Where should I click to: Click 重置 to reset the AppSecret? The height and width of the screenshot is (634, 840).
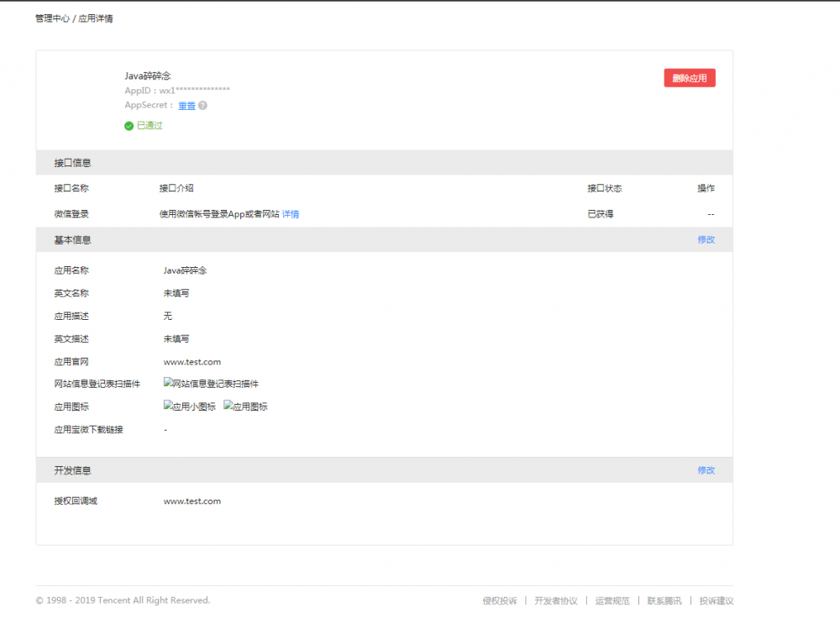tap(186, 106)
